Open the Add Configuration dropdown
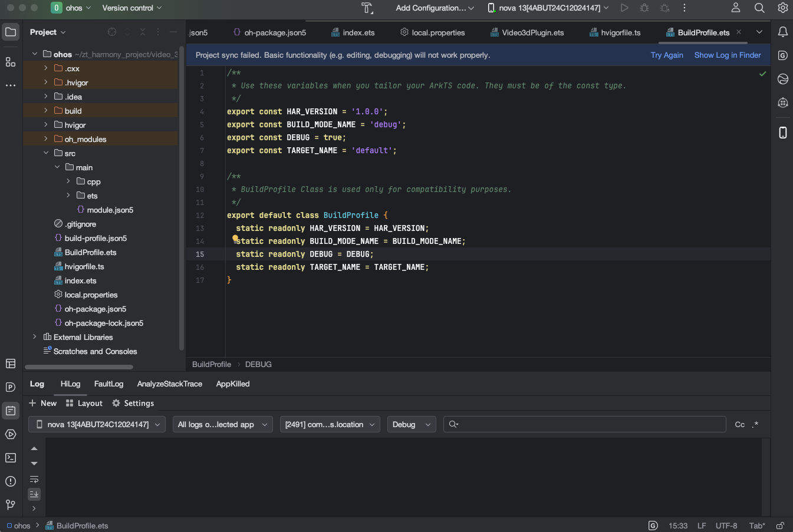Image resolution: width=793 pixels, height=532 pixels. (x=435, y=8)
